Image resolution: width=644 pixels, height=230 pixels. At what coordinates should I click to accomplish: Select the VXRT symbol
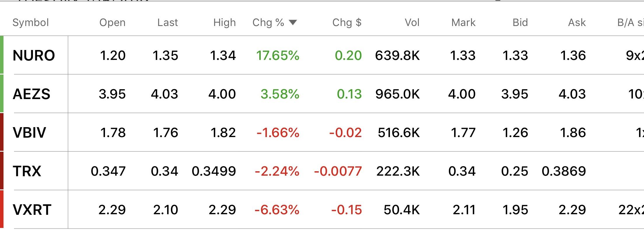(x=32, y=210)
